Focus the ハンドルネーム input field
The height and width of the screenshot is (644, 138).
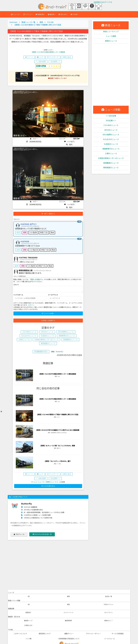coord(30,298)
